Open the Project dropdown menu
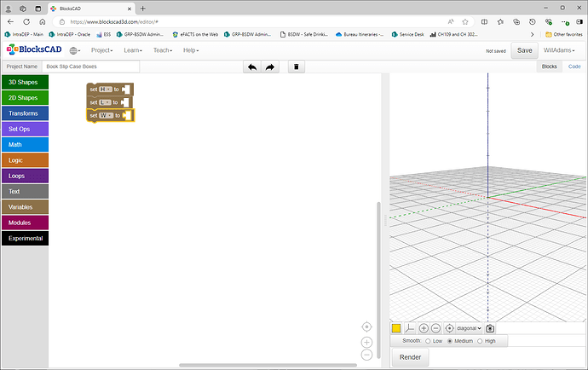 tap(101, 50)
